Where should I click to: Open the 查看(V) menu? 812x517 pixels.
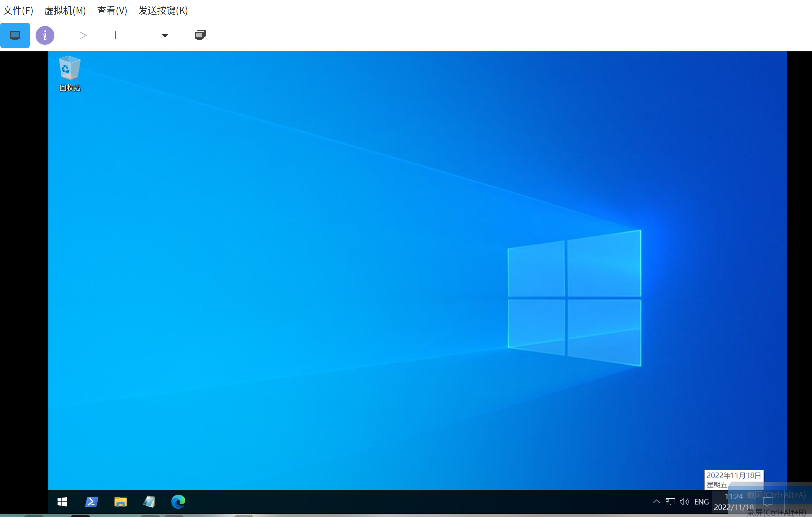[112, 10]
